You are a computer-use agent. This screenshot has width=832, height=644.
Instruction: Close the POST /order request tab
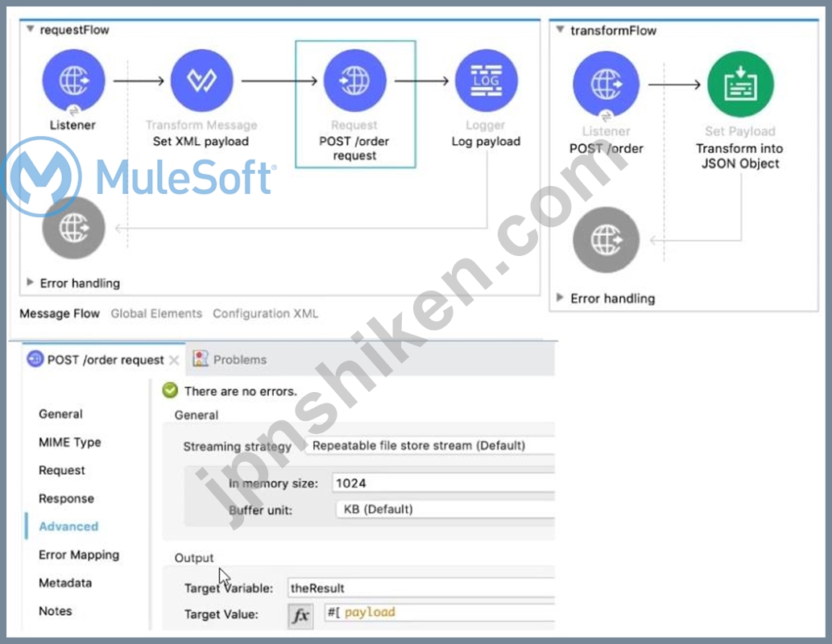tap(173, 360)
